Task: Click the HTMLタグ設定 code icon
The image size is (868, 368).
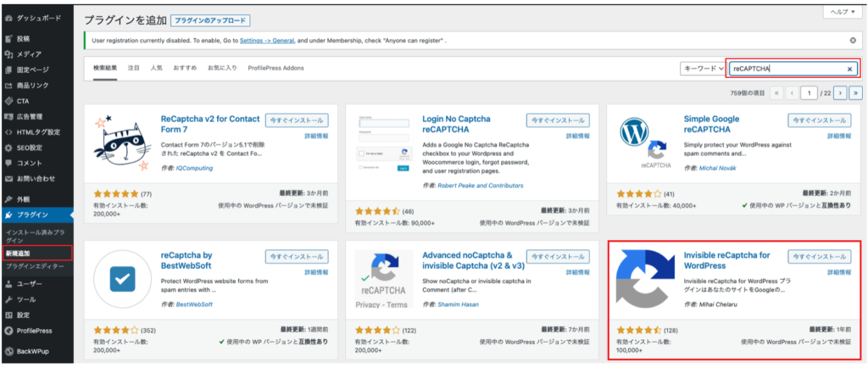Action: (8, 132)
